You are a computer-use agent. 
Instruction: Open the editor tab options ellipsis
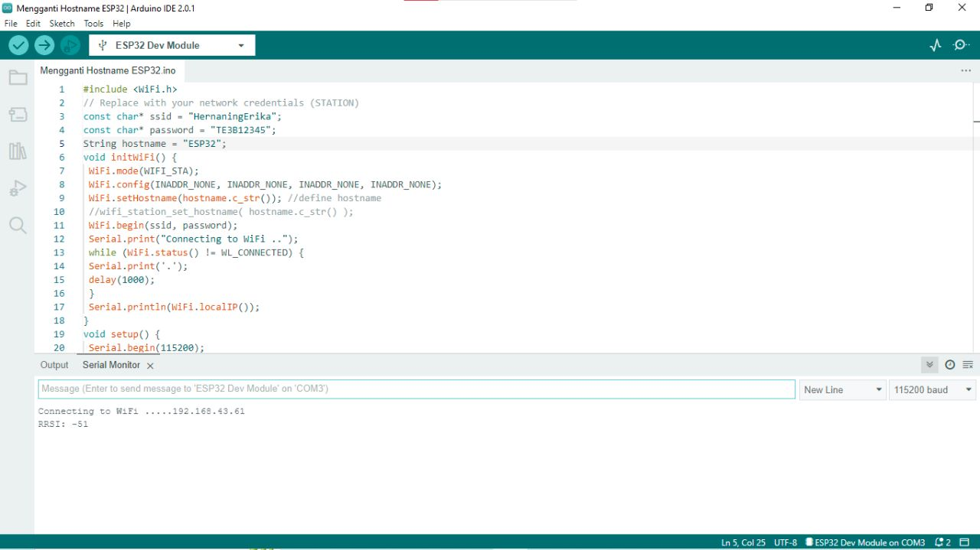(965, 70)
